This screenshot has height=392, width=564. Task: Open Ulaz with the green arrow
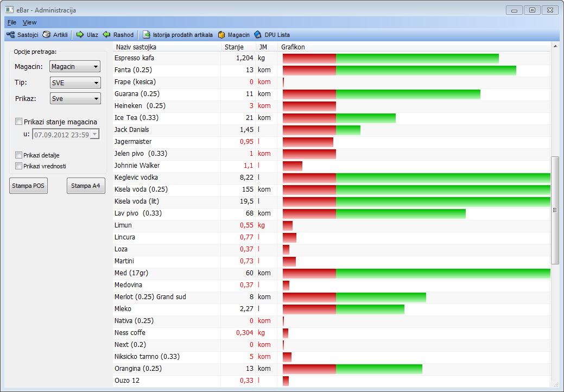87,35
